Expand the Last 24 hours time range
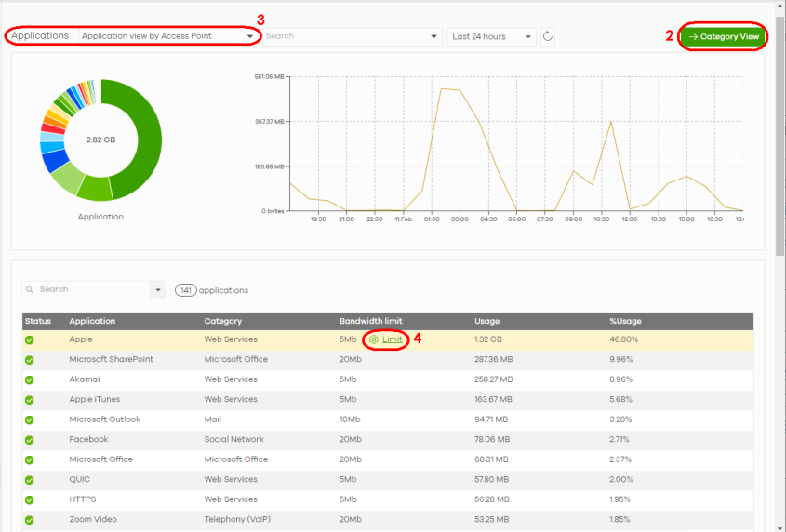Viewport: 786px width, 532px height. pyautogui.click(x=491, y=36)
